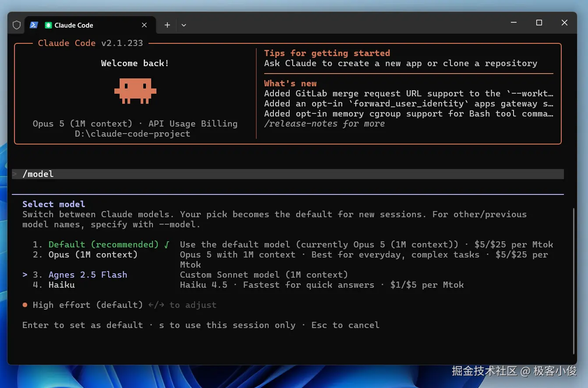Click the Claude Code tab favicon
The image size is (588, 388).
48,25
